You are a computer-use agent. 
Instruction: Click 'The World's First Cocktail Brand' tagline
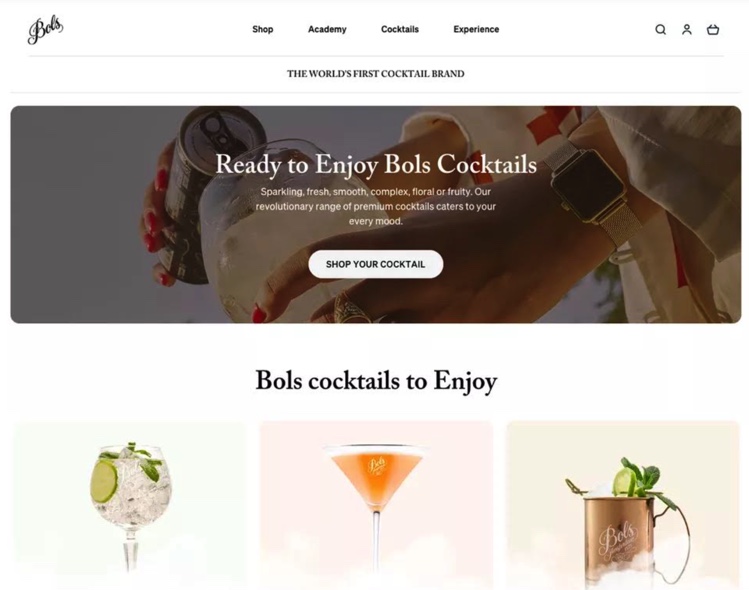point(375,74)
